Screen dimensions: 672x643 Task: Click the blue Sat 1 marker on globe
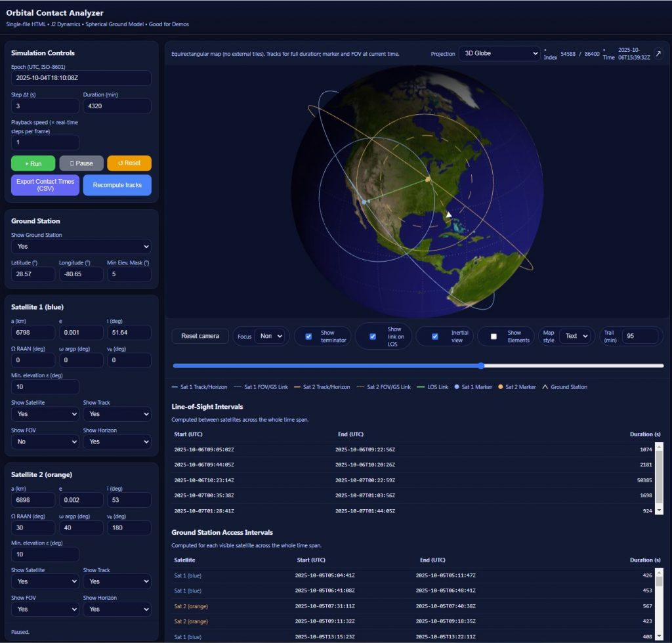tap(364, 202)
